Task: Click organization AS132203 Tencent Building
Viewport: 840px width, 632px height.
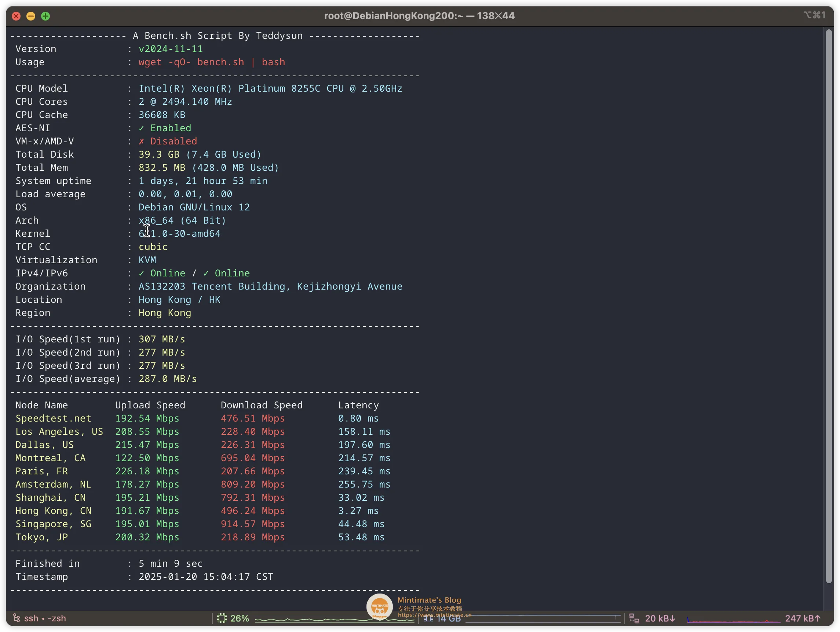Action: point(270,287)
